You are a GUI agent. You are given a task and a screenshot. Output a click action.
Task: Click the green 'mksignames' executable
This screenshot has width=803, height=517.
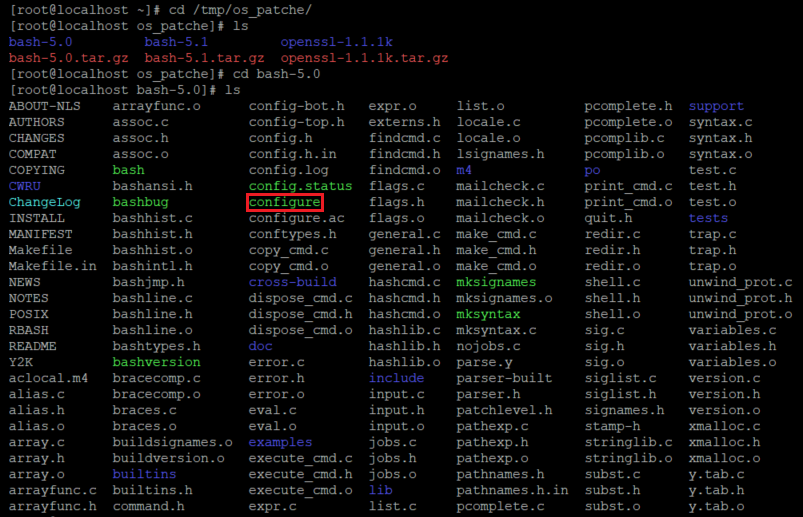point(496,282)
